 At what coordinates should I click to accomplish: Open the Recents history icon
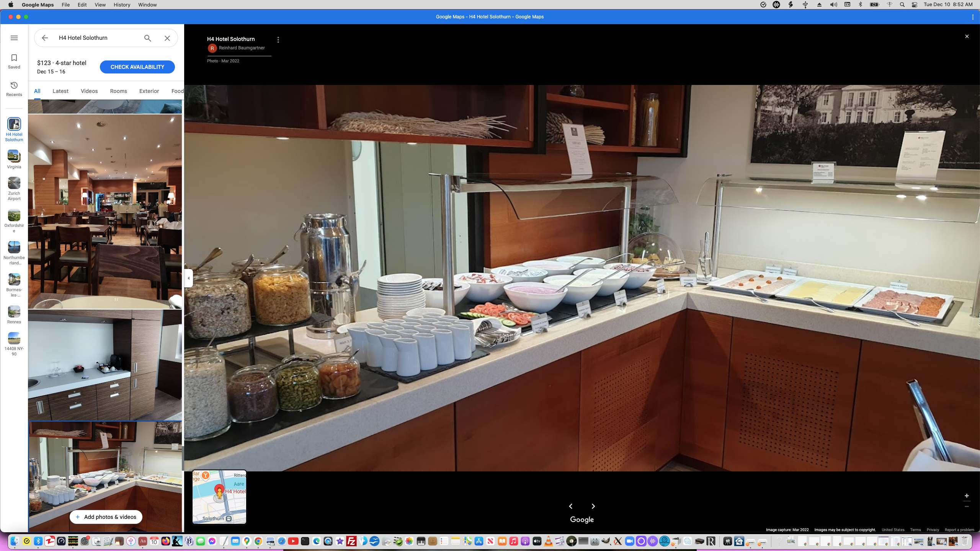14,85
